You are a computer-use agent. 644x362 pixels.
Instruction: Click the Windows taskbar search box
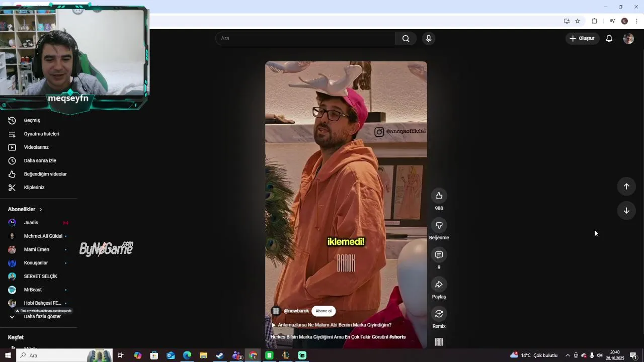tap(64, 355)
